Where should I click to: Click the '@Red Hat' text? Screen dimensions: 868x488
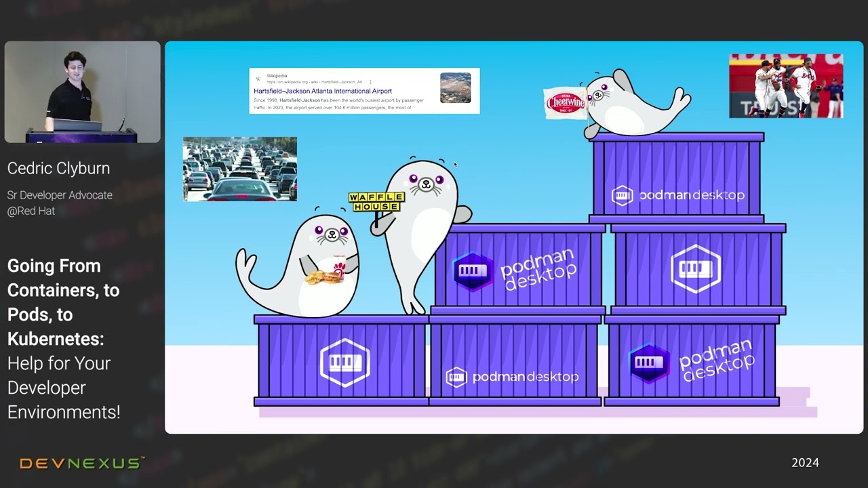click(x=31, y=211)
